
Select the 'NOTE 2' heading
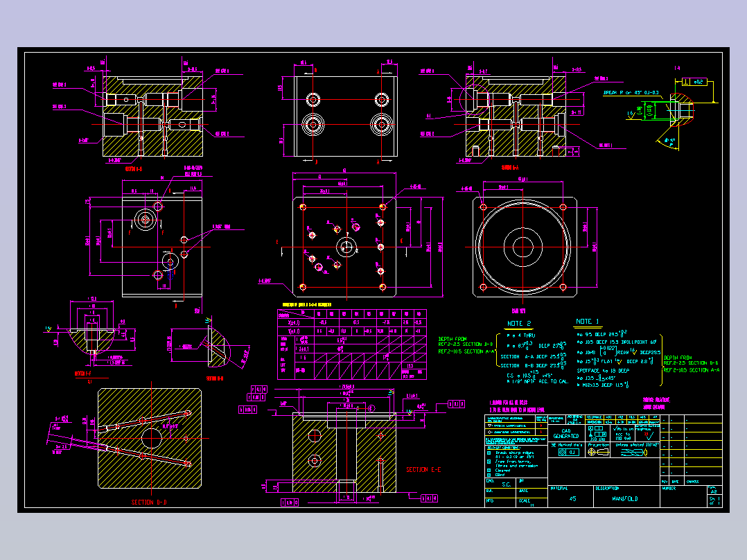coord(519,323)
